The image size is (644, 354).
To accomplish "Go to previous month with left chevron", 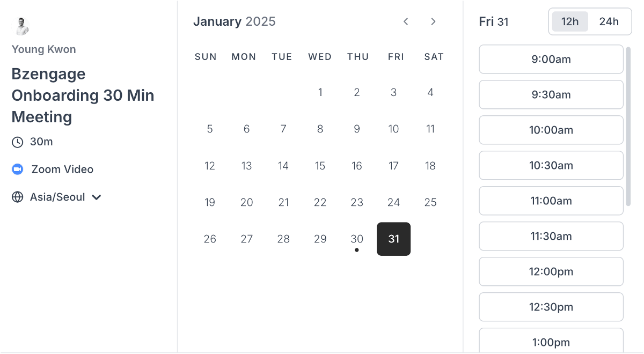I will tap(406, 21).
